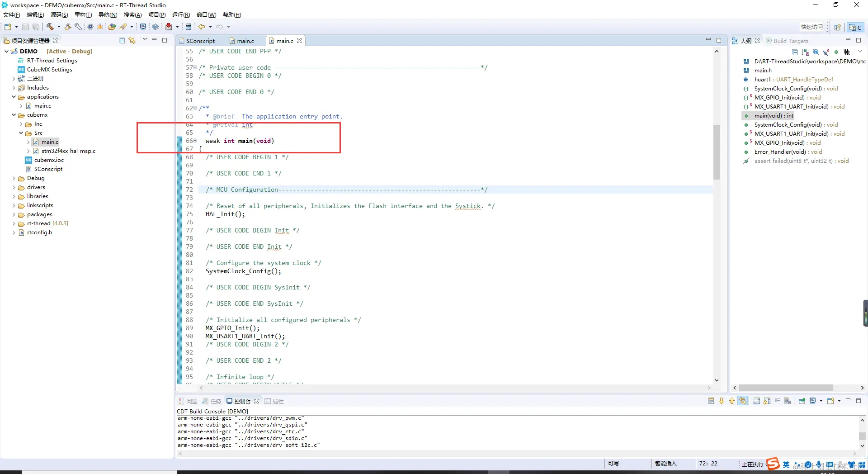The image size is (868, 474).
Task: Collapse all items in outline panel
Action: pos(795,52)
